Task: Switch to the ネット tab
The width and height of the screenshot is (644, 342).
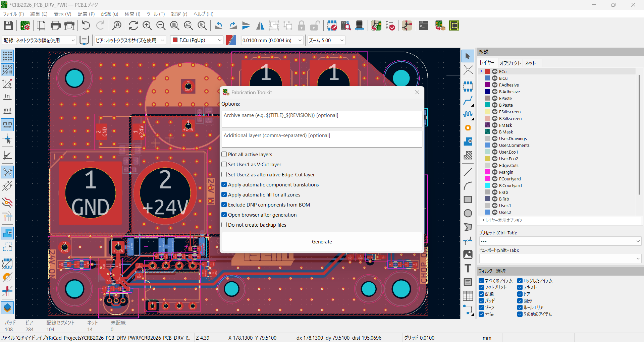Action: tap(530, 63)
